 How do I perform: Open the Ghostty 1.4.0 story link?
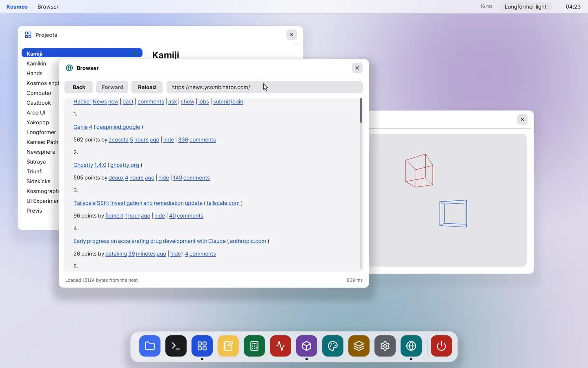click(x=90, y=165)
